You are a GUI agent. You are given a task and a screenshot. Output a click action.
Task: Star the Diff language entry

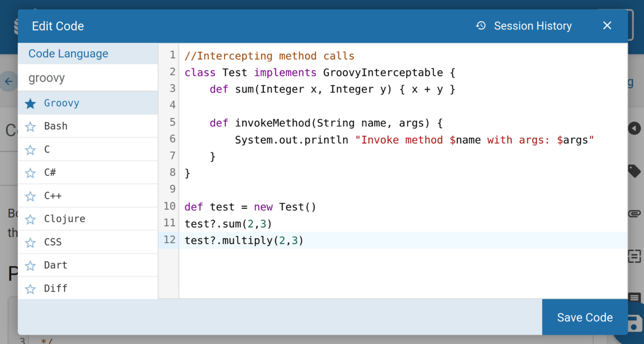point(30,289)
